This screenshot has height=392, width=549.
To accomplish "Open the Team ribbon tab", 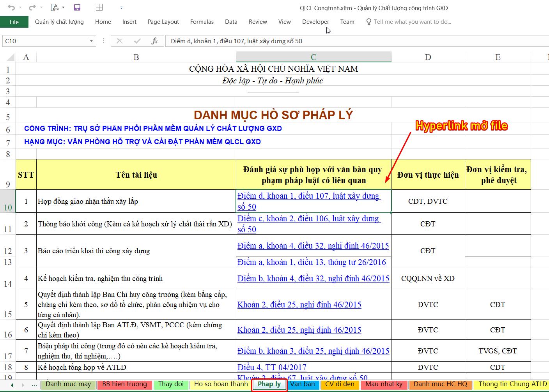I will tap(347, 22).
